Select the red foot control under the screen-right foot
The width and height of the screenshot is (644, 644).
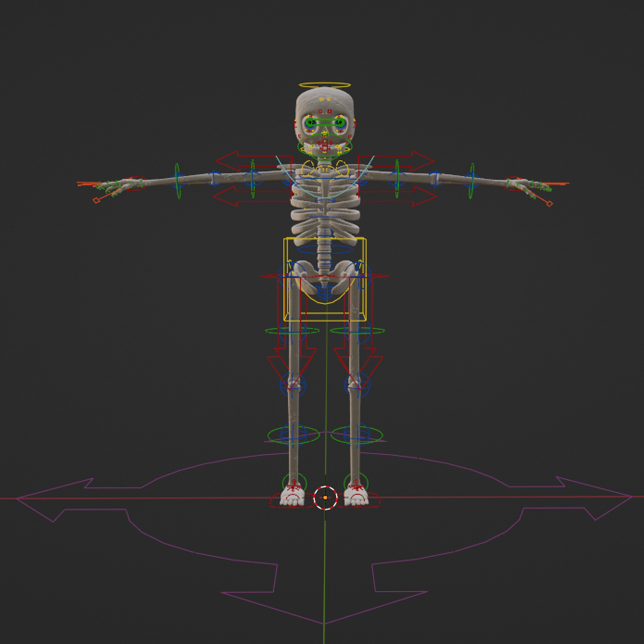[x=358, y=500]
